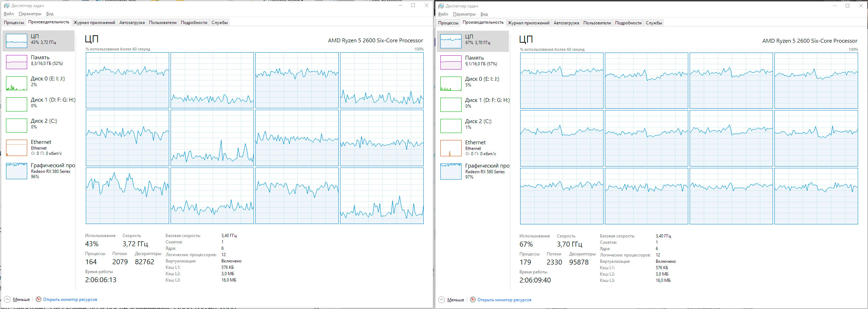Switch to Подробности tab in left window
The image size is (868, 309).
(194, 23)
